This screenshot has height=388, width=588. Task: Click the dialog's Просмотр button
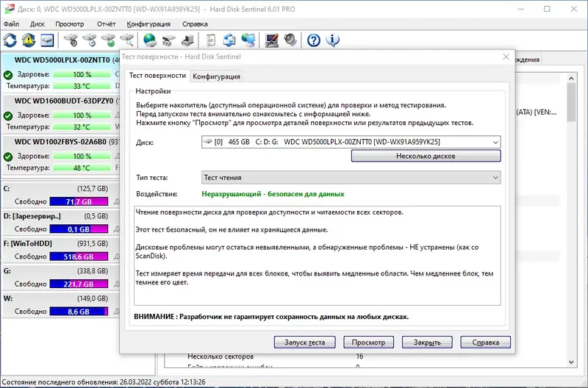(369, 342)
